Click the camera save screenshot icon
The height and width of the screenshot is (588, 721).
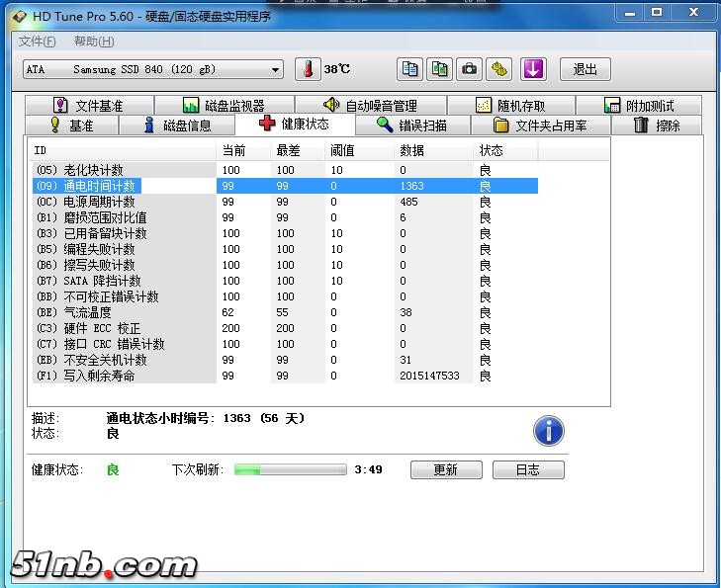coord(469,69)
